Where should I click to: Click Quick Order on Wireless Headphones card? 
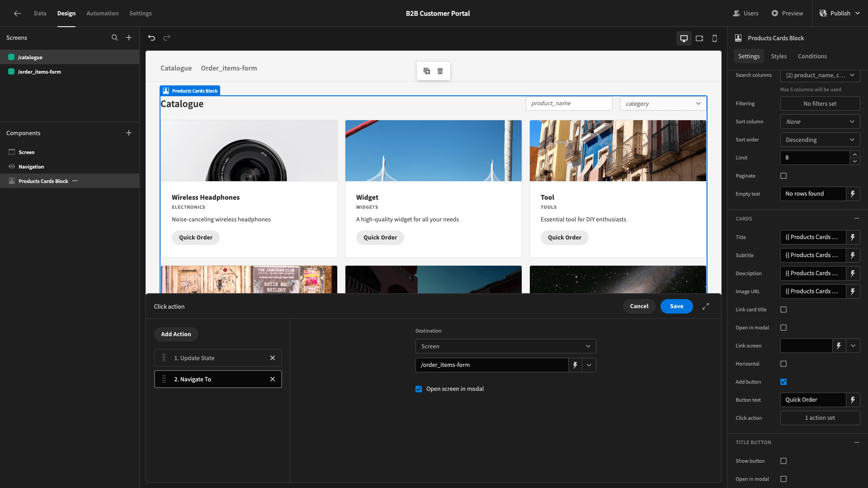point(195,238)
